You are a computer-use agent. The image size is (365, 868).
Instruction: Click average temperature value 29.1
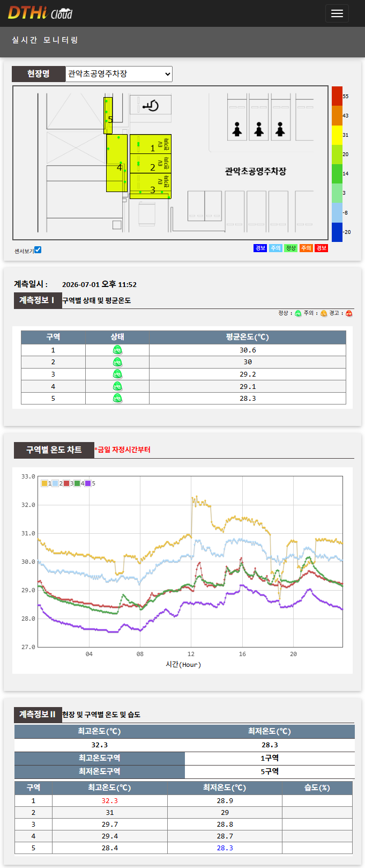(248, 386)
